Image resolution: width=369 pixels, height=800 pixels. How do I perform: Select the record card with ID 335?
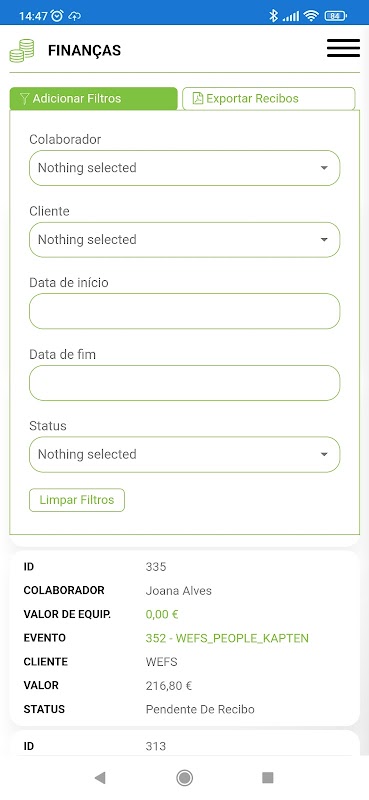pos(184,638)
